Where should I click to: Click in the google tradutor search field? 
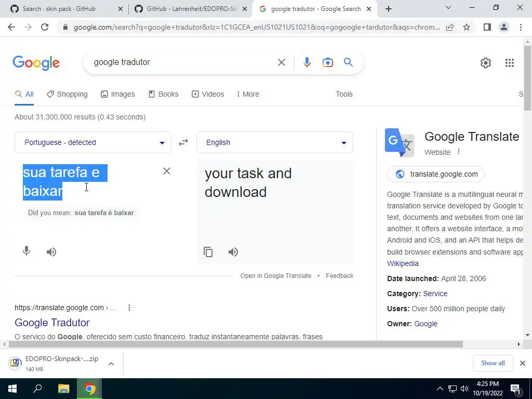tap(183, 62)
